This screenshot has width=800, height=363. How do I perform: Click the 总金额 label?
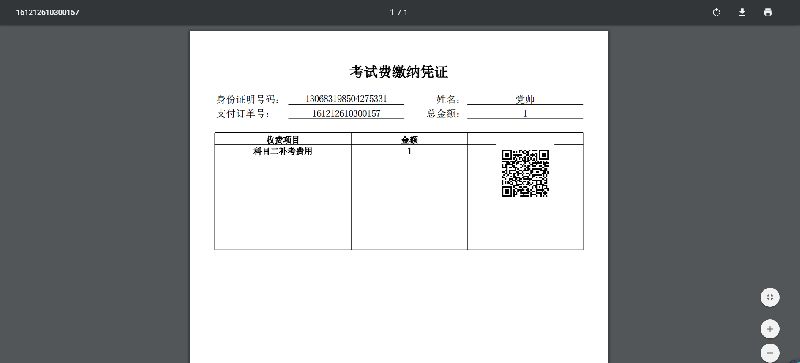(443, 113)
